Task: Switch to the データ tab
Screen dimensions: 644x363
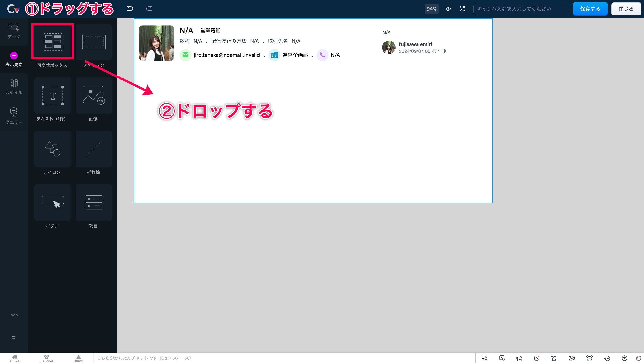Action: [14, 31]
